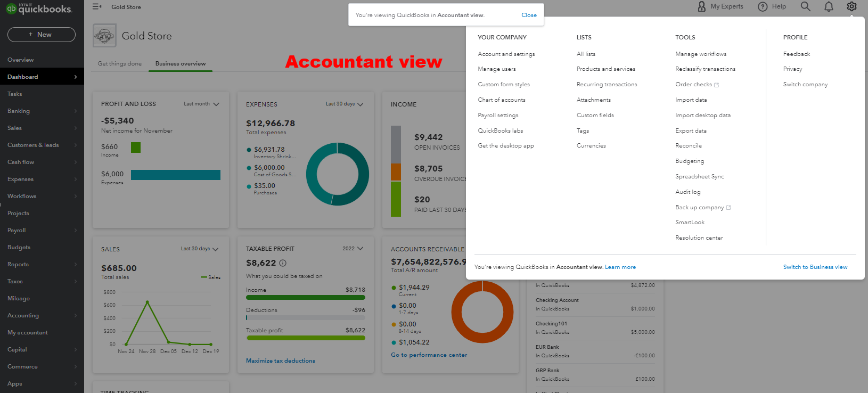868x393 pixels.
Task: Open the Help question mark icon
Action: pos(763,6)
